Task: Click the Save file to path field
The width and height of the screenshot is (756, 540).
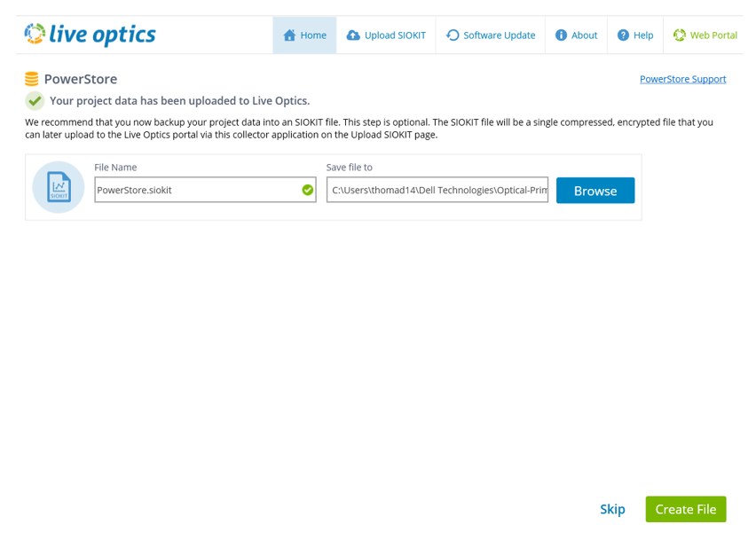Action: pyautogui.click(x=437, y=190)
